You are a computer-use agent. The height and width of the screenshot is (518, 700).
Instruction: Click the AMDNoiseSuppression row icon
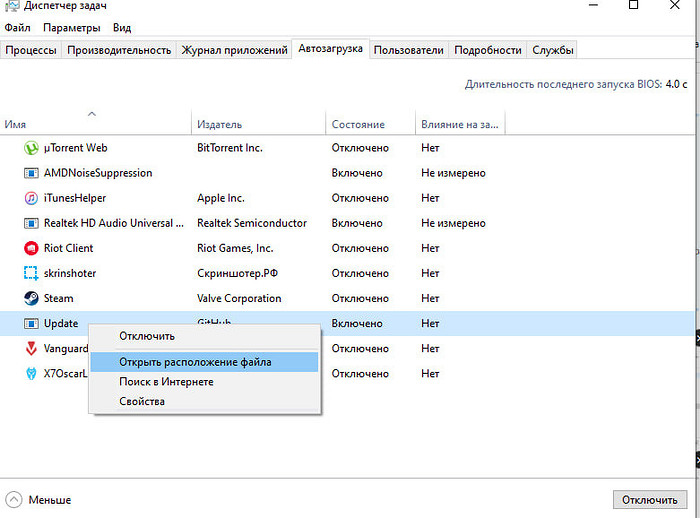click(x=31, y=173)
